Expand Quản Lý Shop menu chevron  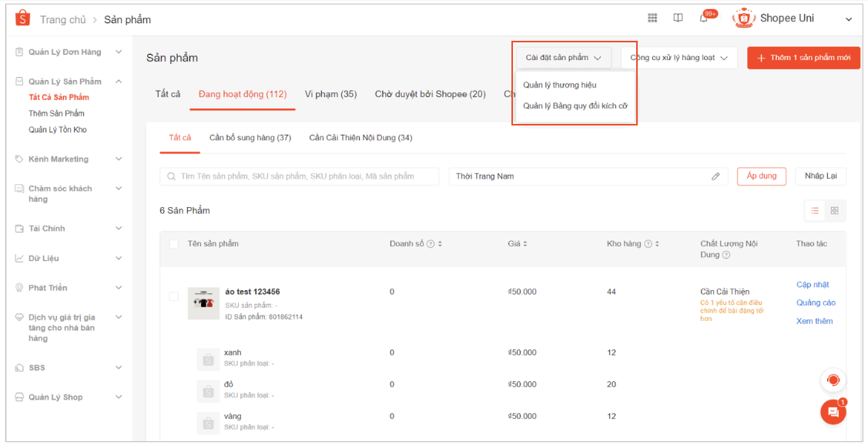[119, 397]
